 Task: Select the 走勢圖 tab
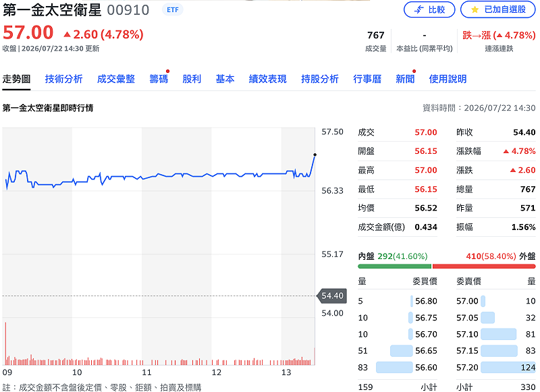click(16, 79)
